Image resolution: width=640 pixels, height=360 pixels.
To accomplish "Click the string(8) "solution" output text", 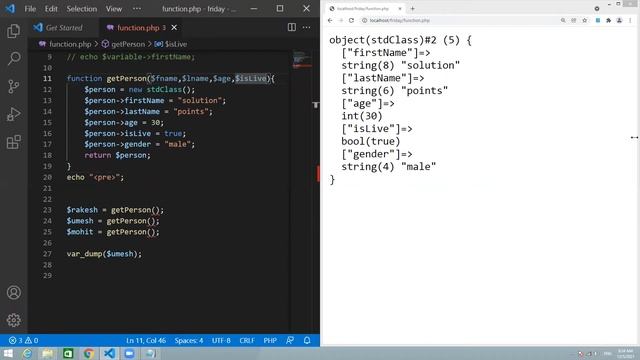I will coord(400,65).
